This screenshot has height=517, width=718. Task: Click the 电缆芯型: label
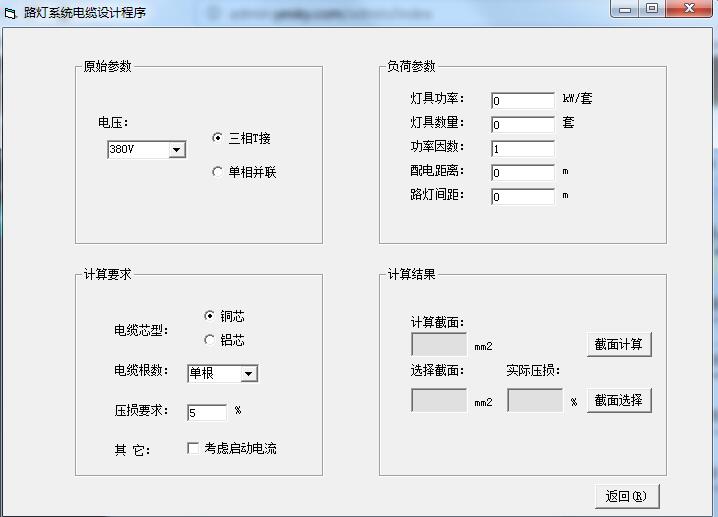(141, 330)
